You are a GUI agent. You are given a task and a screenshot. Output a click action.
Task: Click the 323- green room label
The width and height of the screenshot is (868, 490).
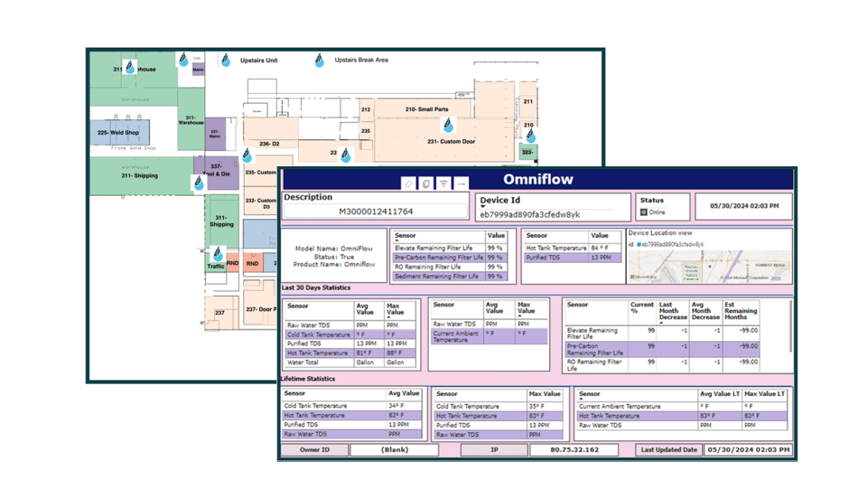(527, 152)
